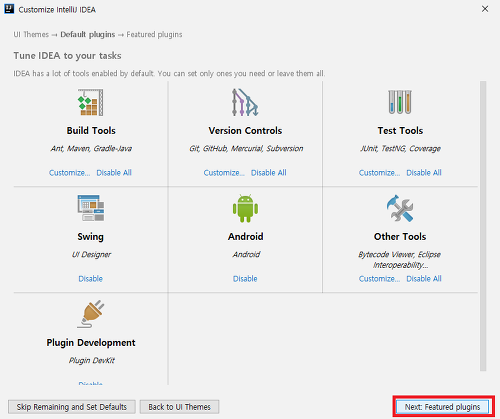Click the 'Plugin DevKit' description text
Viewport: 500px width, 419px height.
click(x=92, y=360)
